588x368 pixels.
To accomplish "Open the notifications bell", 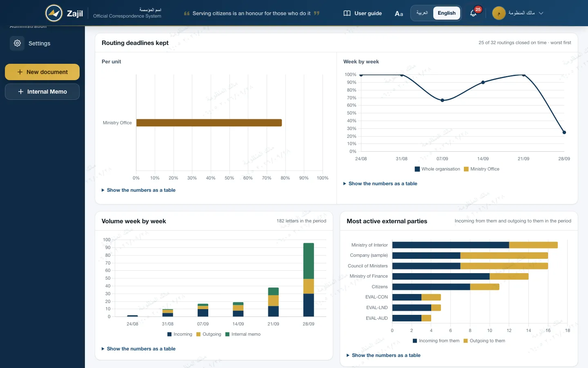I will [x=473, y=13].
